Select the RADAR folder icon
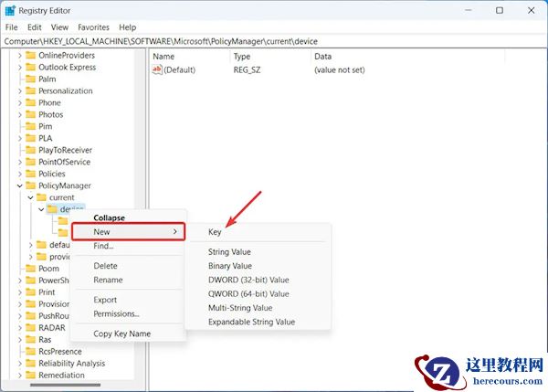548x392 pixels. pos(31,328)
